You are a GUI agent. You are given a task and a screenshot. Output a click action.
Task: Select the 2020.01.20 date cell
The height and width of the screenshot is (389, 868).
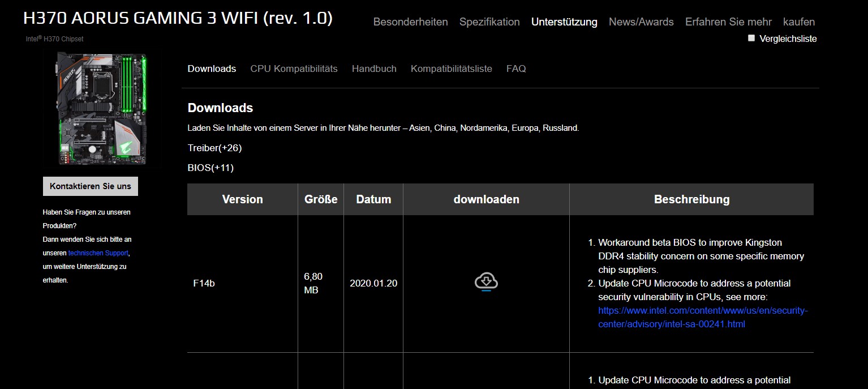tap(373, 283)
